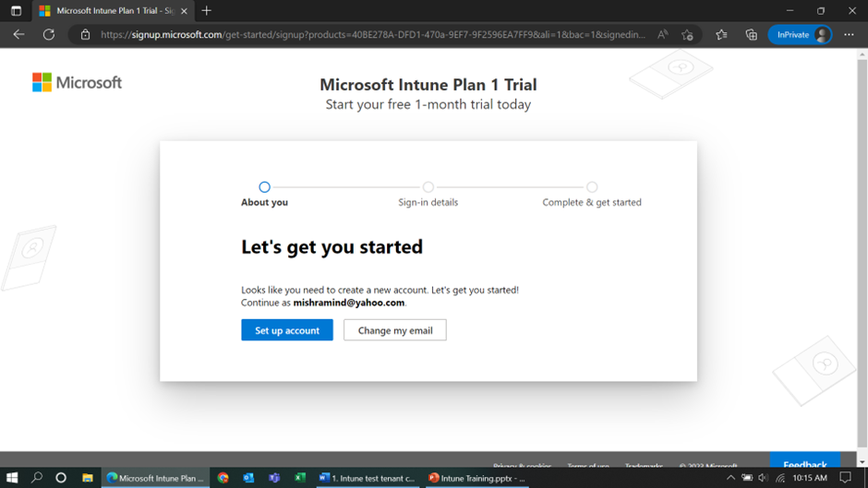This screenshot has width=868, height=488.
Task: Open a new browser tab
Action: [207, 10]
